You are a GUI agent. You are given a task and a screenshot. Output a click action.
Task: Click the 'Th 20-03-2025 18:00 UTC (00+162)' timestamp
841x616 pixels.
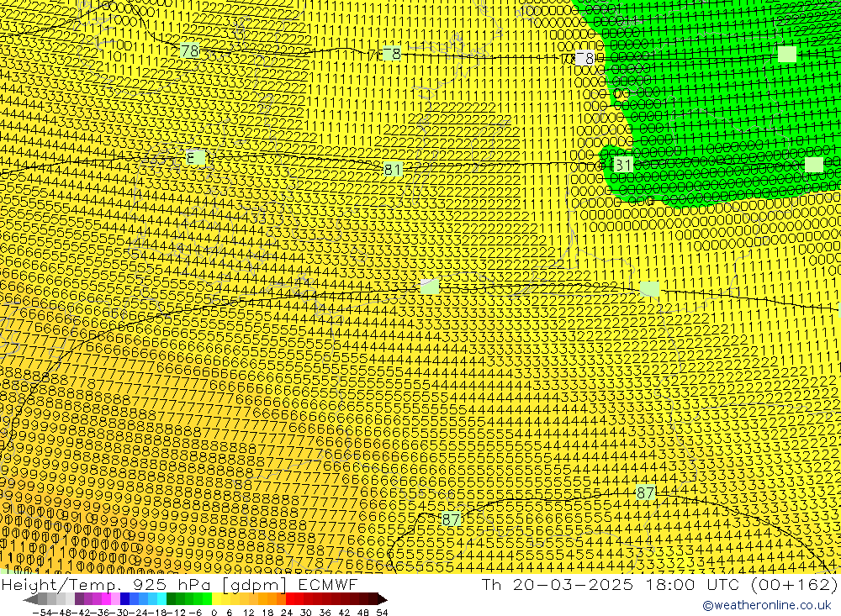point(659,584)
